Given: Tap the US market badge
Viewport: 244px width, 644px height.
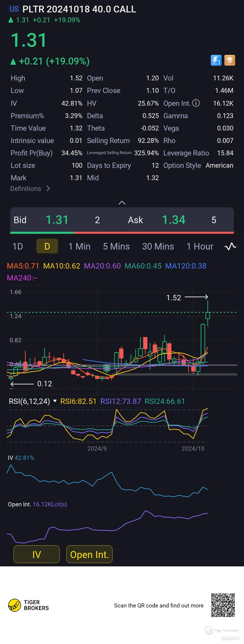Looking at the screenshot, I should click(x=14, y=9).
